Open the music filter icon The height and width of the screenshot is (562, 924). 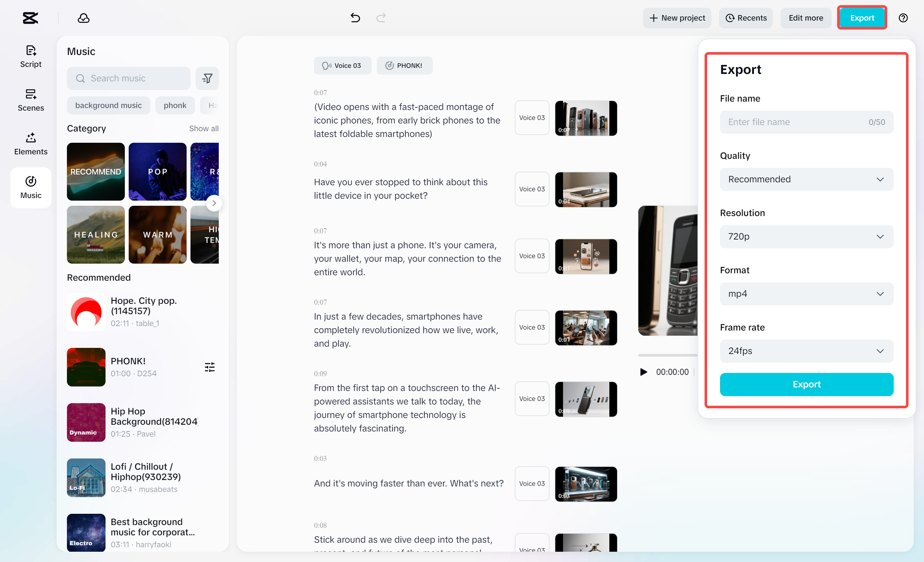[x=207, y=78]
